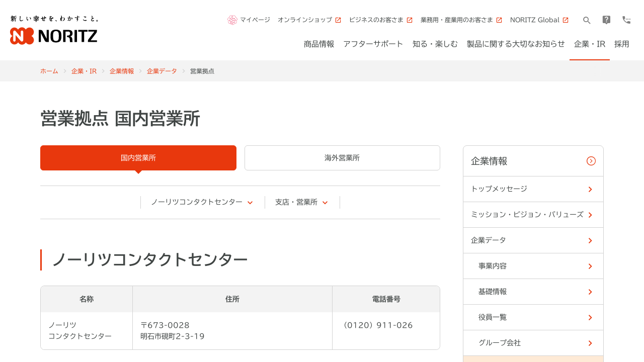Screen dimensions: 644x362
Task: Click the circled arrow beside 企業情報
Action: tap(591, 161)
